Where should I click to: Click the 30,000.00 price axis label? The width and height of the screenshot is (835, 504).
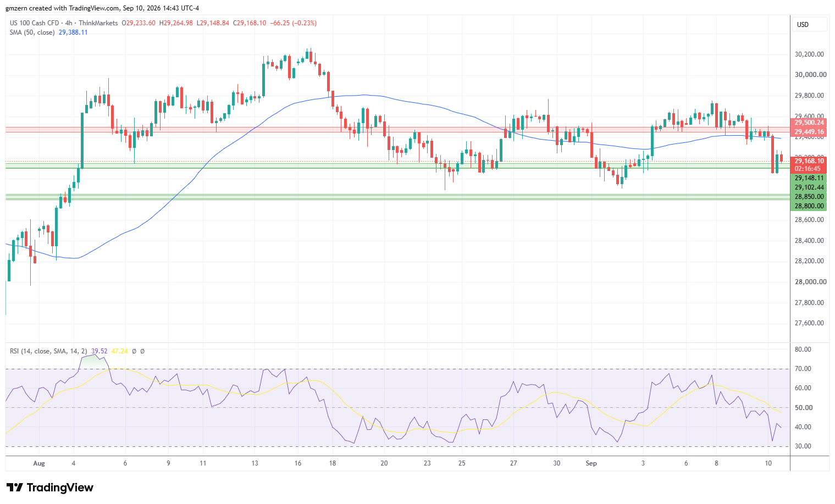tap(810, 75)
